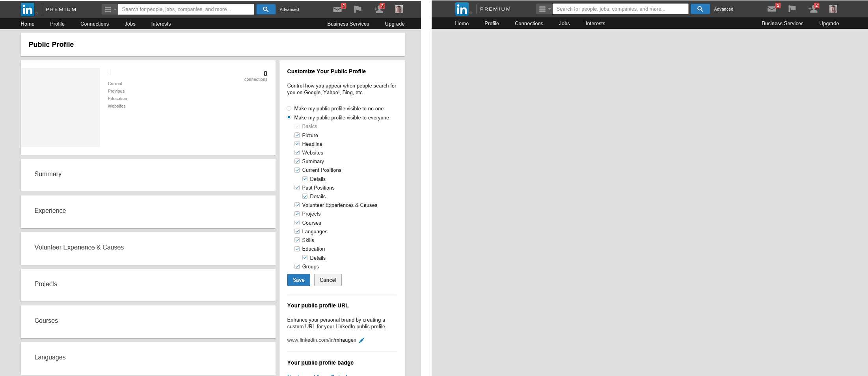Open notifications flag icon in left window
868x376 pixels.
358,9
